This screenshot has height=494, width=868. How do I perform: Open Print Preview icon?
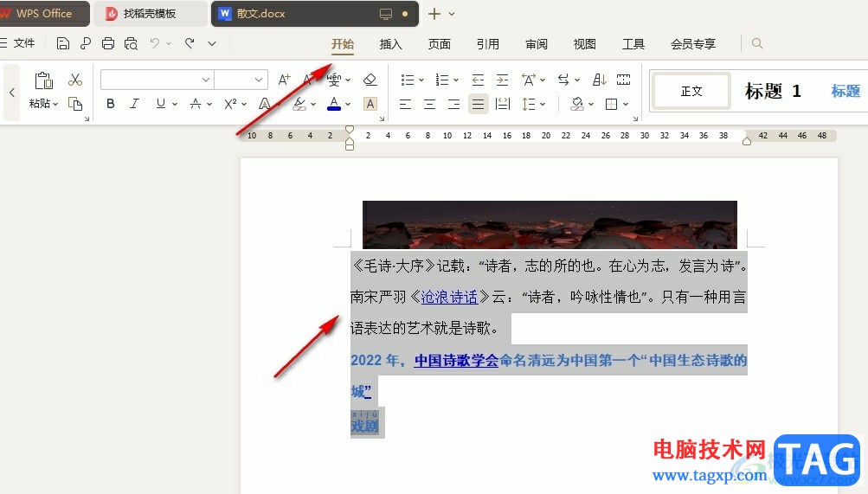click(132, 43)
